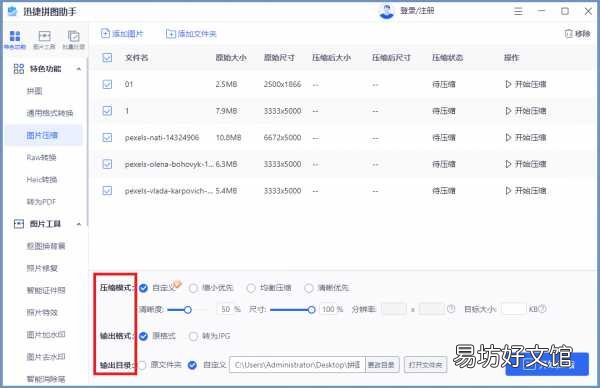This screenshot has width=600, height=388.
Task: Click the 添加图片 text button
Action: pos(128,34)
